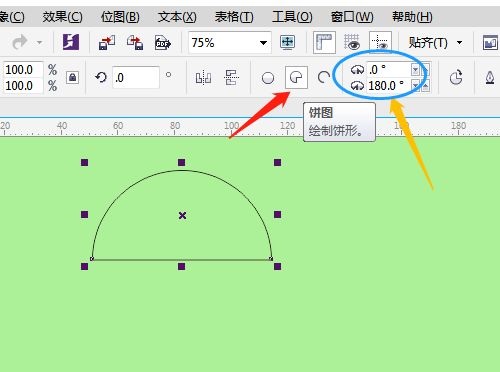The width and height of the screenshot is (500, 372).
Task: Click the Export file icon
Action: (135, 43)
